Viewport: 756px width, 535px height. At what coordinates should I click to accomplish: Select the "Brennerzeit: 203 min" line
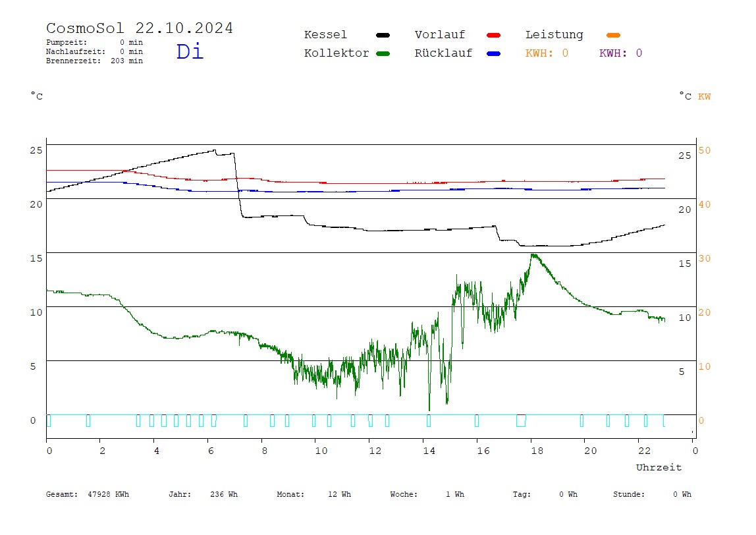[95, 61]
